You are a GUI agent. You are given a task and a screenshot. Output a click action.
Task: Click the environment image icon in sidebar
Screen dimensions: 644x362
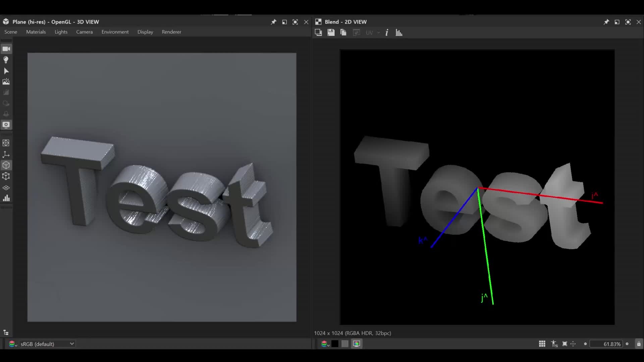point(6,82)
